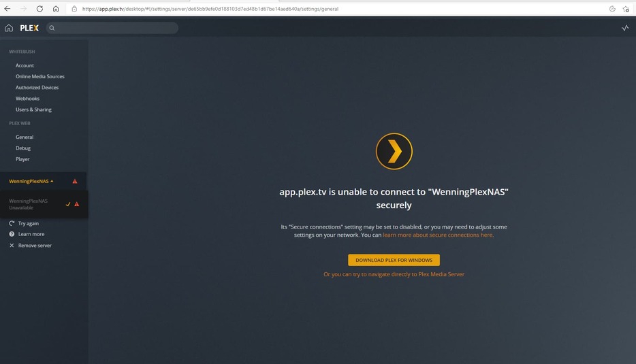Click the PLEX logo
The image size is (636, 364).
pos(29,28)
